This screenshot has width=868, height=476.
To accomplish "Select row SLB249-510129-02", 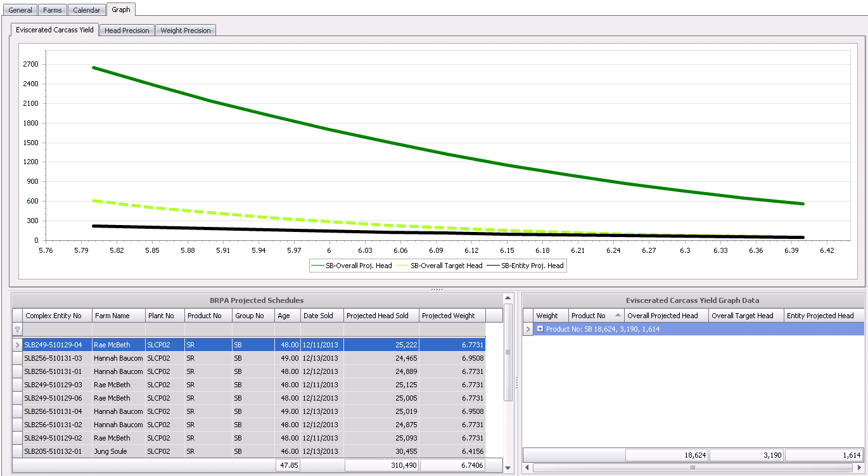I will pos(254,438).
